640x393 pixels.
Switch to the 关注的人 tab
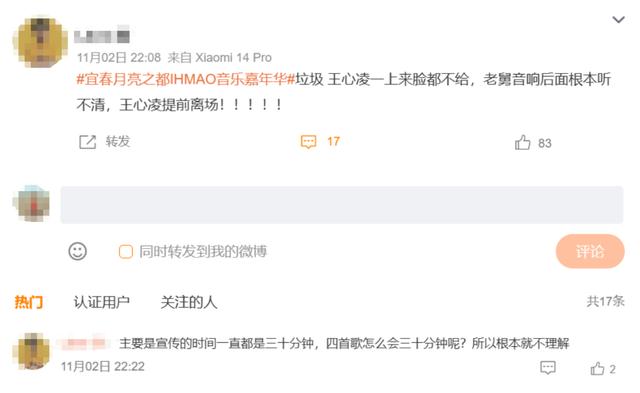pyautogui.click(x=189, y=302)
